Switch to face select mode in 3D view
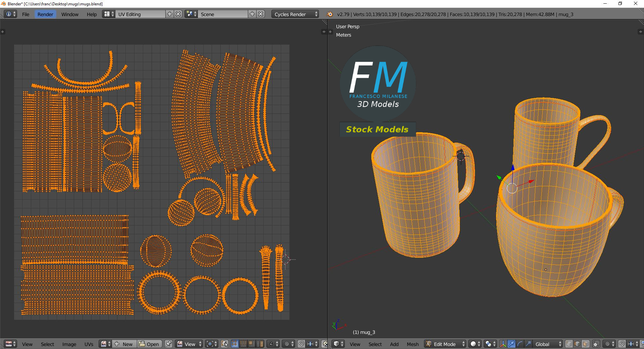This screenshot has height=349, width=644. tap(585, 344)
